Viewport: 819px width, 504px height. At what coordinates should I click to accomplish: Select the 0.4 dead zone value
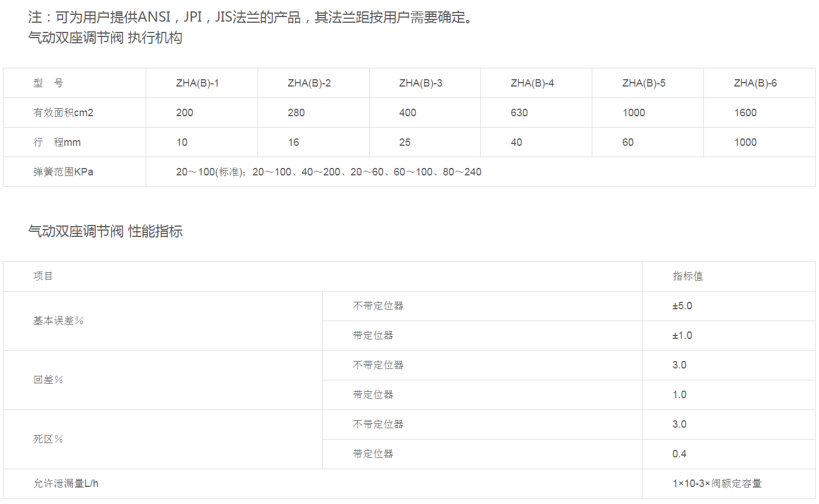pyautogui.click(x=679, y=454)
